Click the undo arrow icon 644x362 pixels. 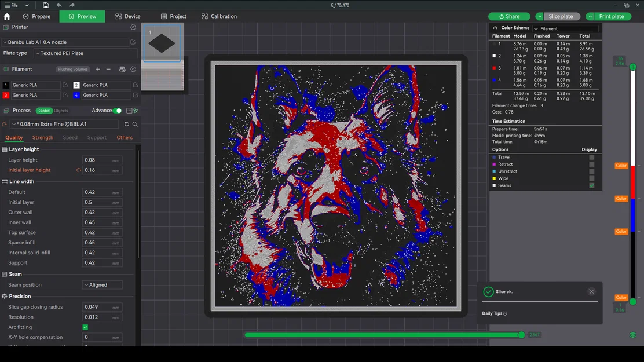click(x=59, y=5)
